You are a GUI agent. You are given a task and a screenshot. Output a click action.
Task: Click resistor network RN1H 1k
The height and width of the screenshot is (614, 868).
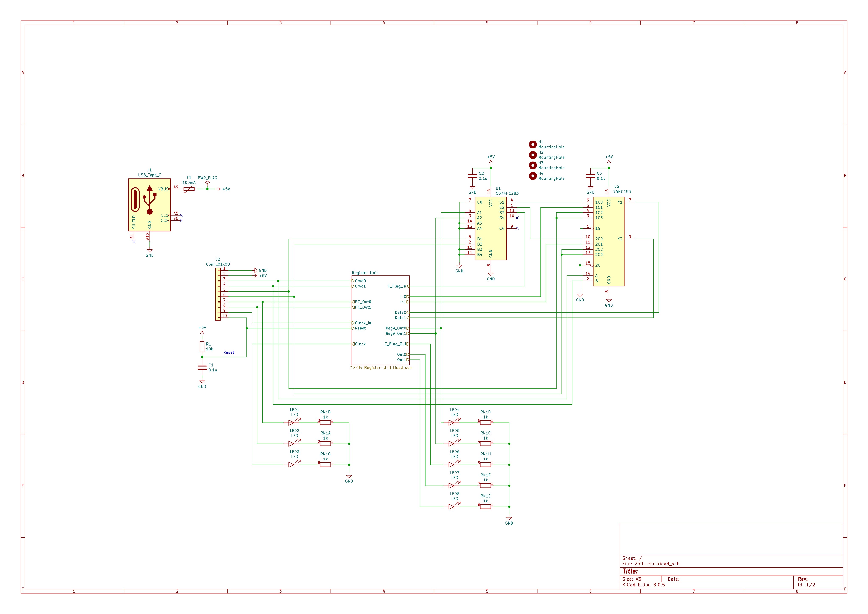tap(485, 465)
